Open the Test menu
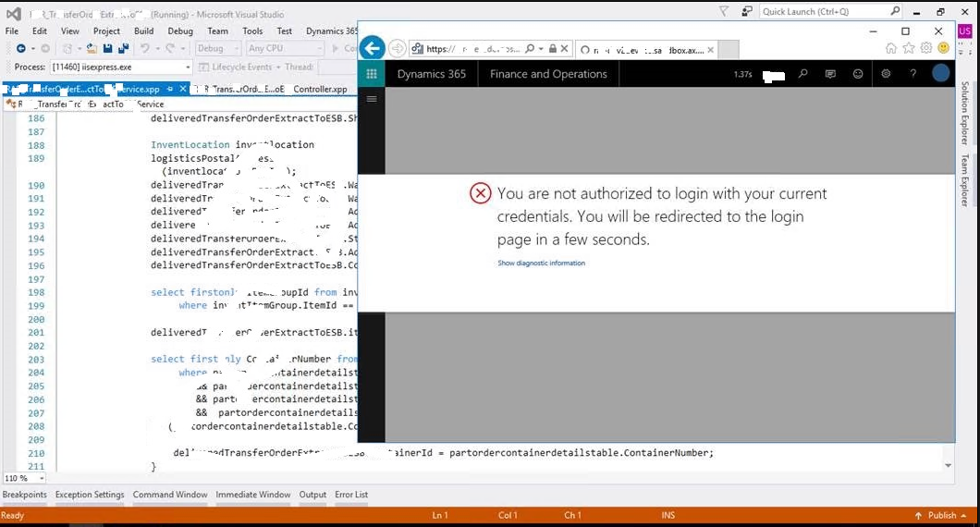Screen dimensions: 980x527 pos(285,31)
